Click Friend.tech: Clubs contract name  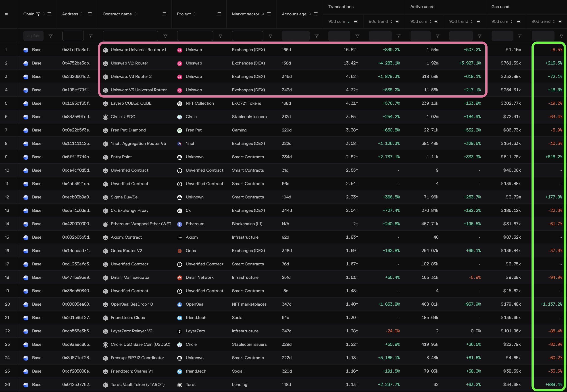(x=128, y=318)
